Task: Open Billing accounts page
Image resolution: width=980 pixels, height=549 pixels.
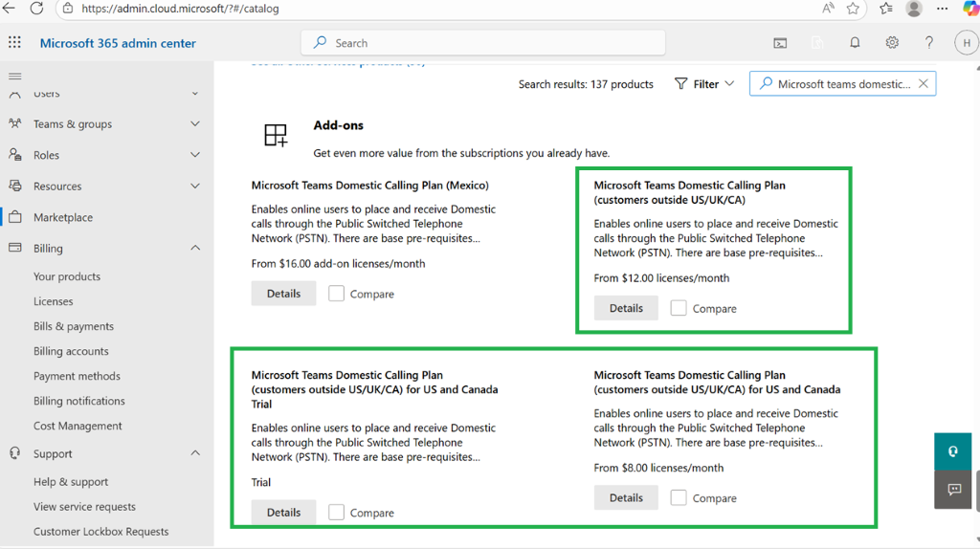Action: click(x=71, y=351)
